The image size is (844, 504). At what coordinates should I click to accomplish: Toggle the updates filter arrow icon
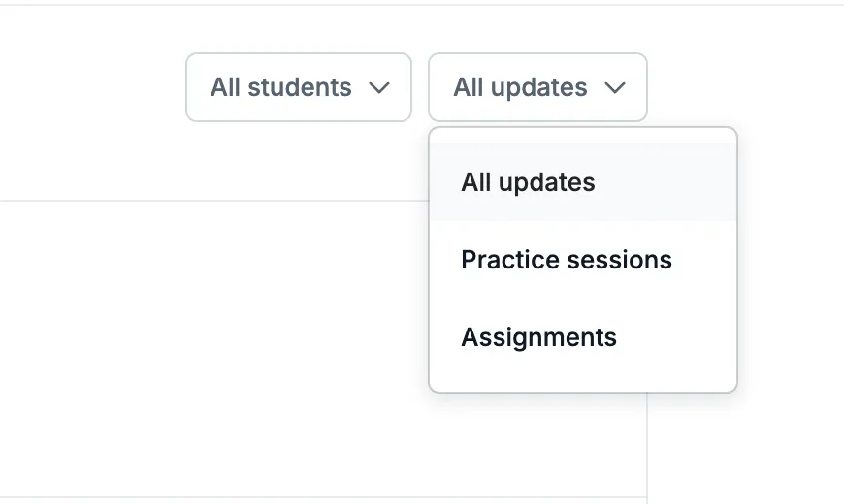[x=615, y=87]
